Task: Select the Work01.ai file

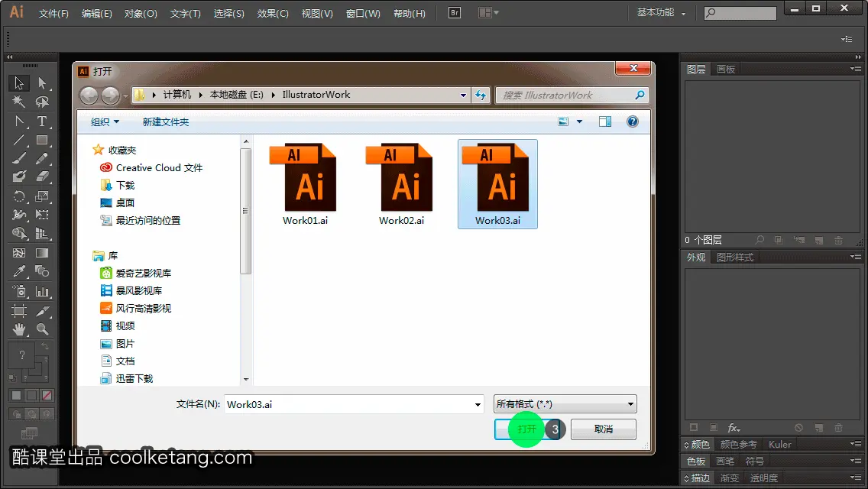Action: pos(306,184)
